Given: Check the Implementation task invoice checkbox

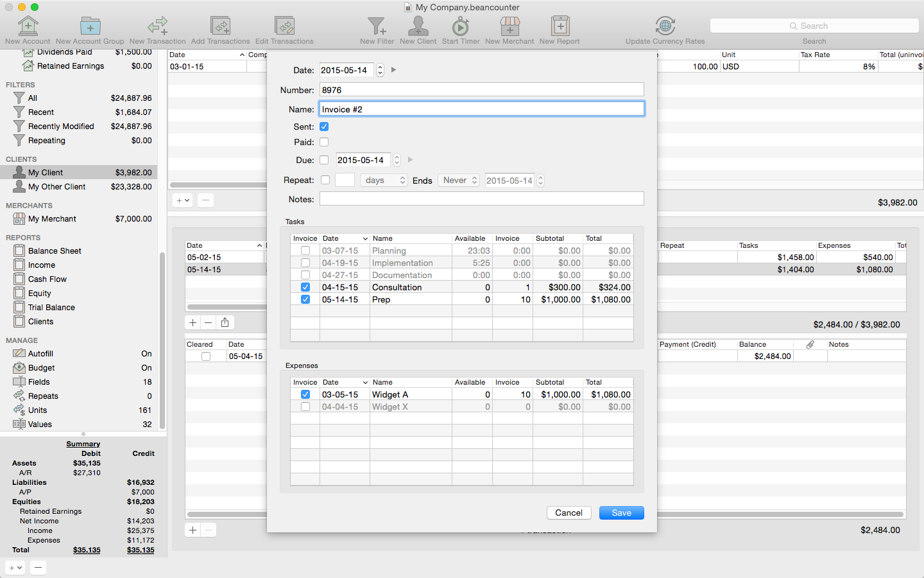Looking at the screenshot, I should point(305,263).
